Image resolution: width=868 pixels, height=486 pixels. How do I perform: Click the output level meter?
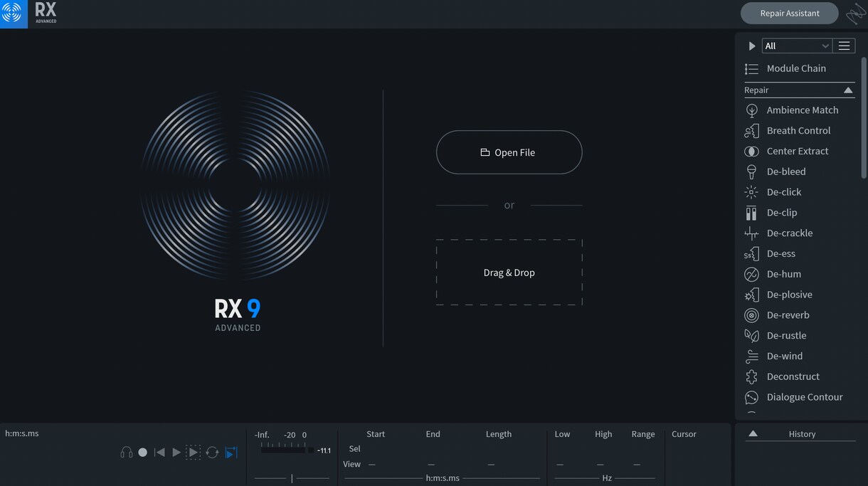(x=287, y=450)
